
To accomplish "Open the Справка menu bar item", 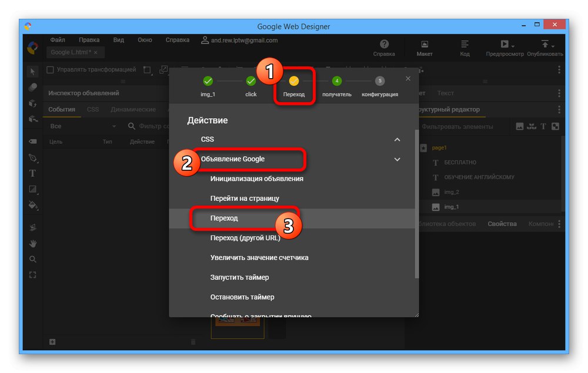I will point(178,40).
